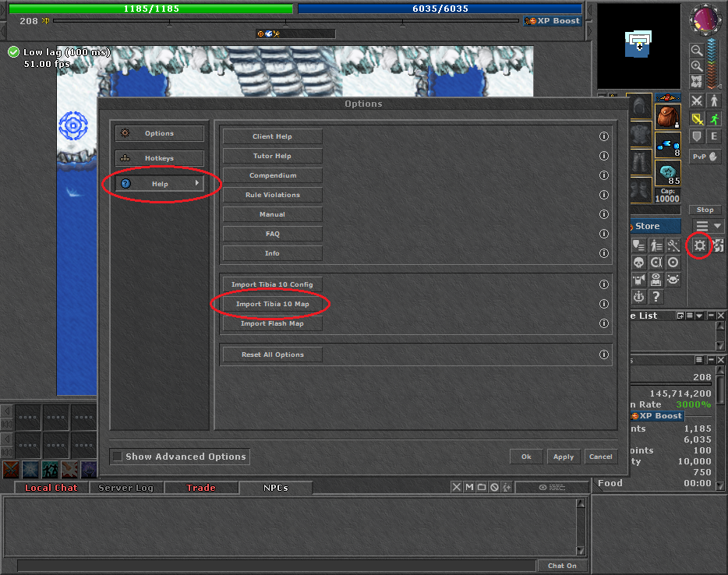The width and height of the screenshot is (728, 575).
Task: Open the backpack inventory slot
Action: (667, 117)
